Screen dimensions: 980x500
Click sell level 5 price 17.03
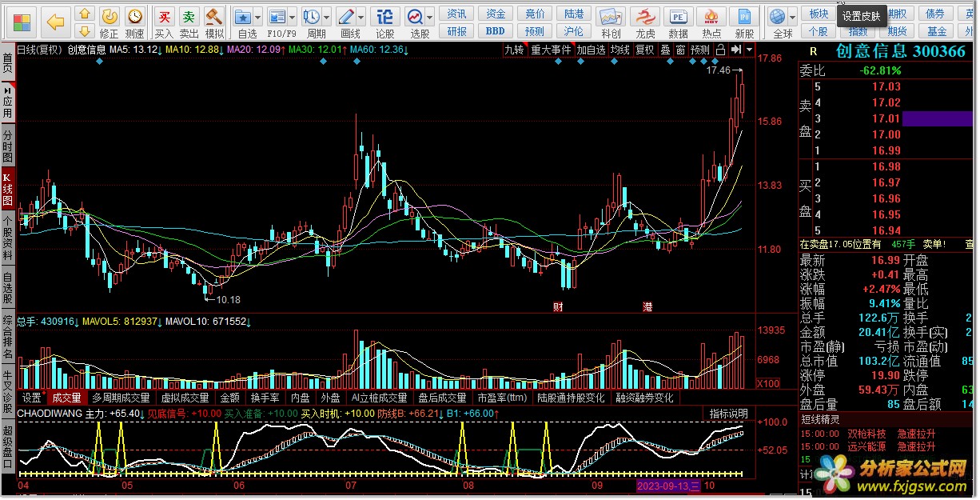[x=886, y=86]
